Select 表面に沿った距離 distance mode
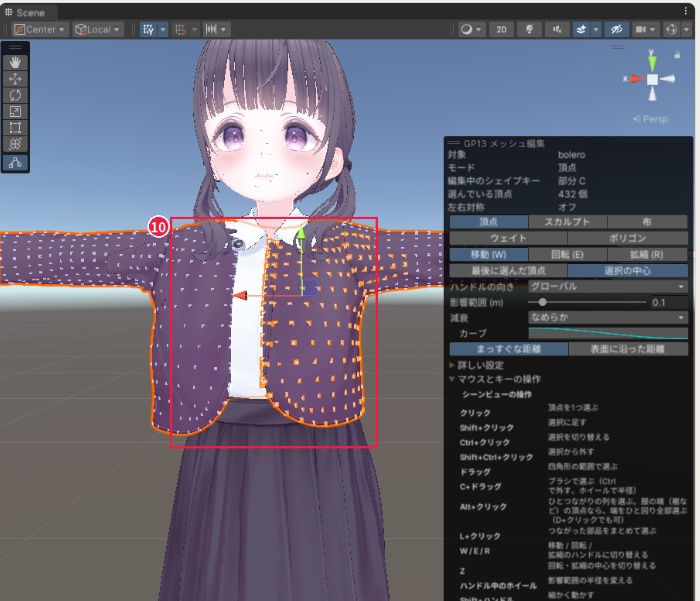 pos(628,349)
